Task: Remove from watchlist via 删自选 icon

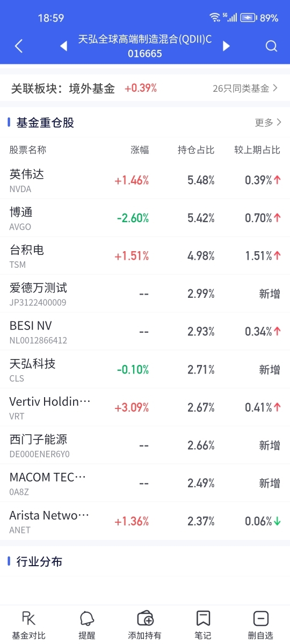Action: tap(260, 625)
